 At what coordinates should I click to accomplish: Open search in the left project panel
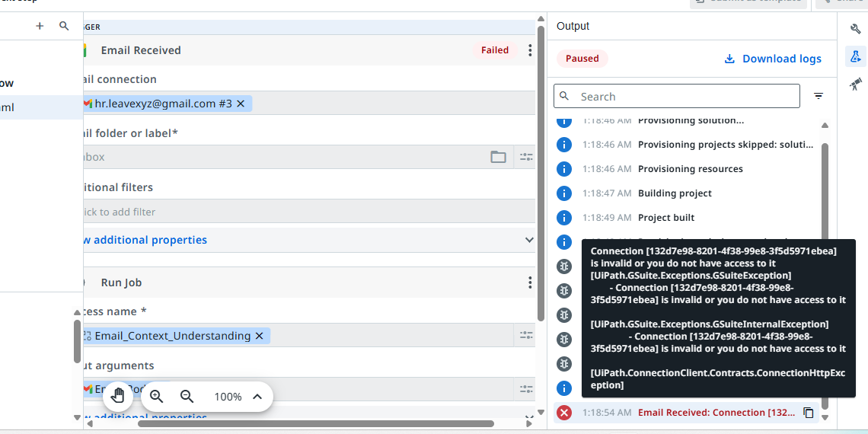pos(64,26)
